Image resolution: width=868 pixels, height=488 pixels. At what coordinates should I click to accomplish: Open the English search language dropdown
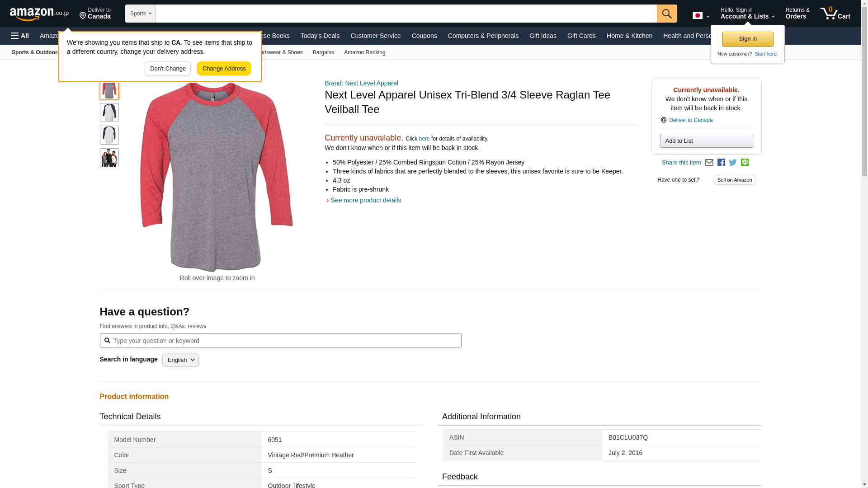tap(180, 360)
